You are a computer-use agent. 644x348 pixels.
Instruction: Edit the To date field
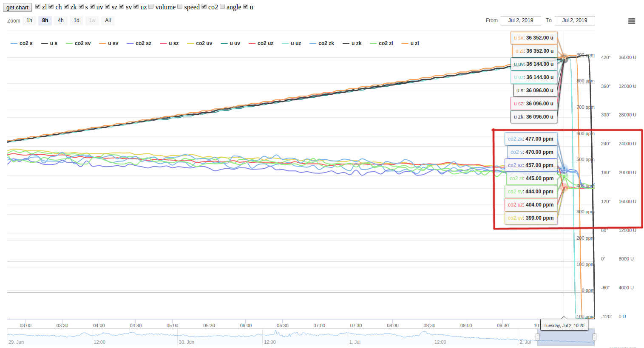pyautogui.click(x=575, y=20)
